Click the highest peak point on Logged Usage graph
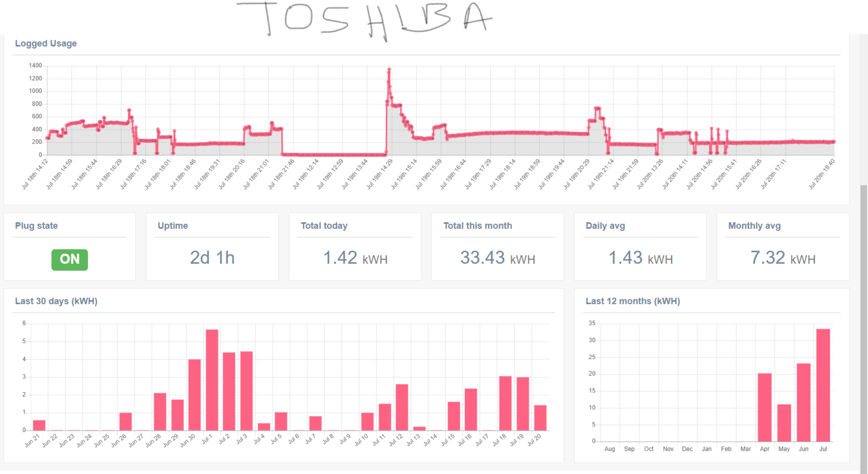 (389, 69)
